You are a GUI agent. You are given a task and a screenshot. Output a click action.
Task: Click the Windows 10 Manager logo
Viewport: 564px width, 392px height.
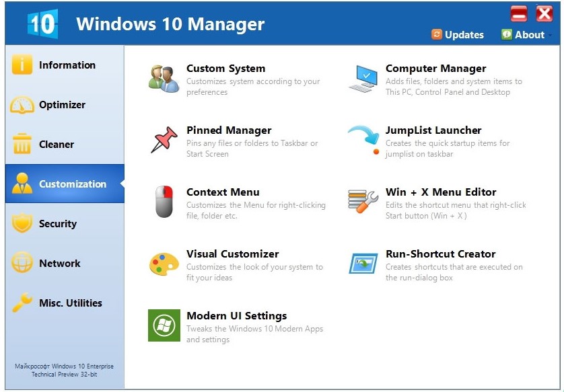[x=40, y=22]
